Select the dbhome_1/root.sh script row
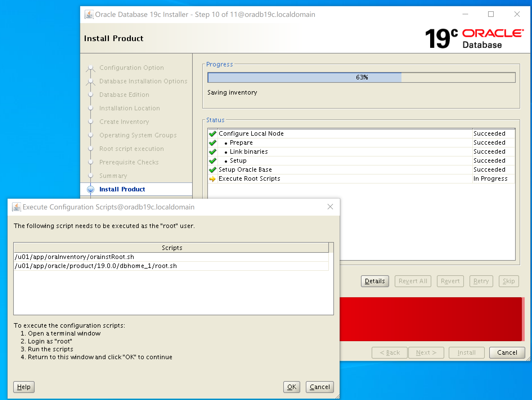 click(x=171, y=266)
